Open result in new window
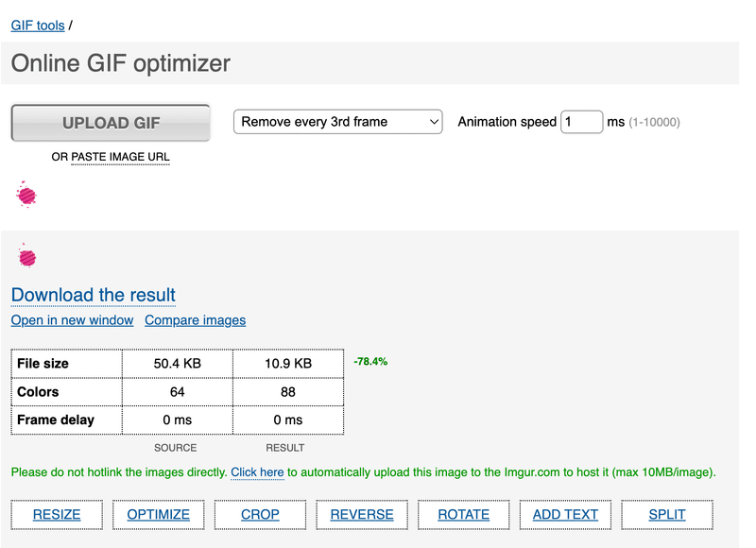Image resolution: width=756 pixels, height=548 pixels. [x=73, y=320]
